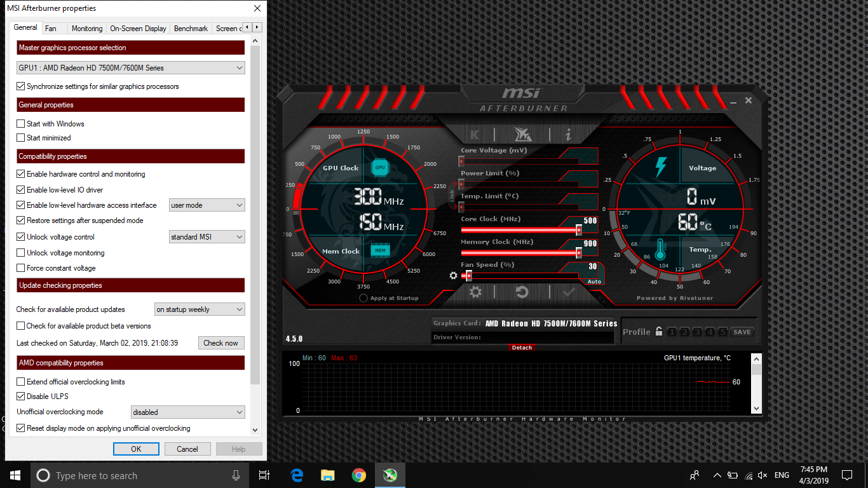Click the Check now button
868x488 pixels.
(x=221, y=343)
